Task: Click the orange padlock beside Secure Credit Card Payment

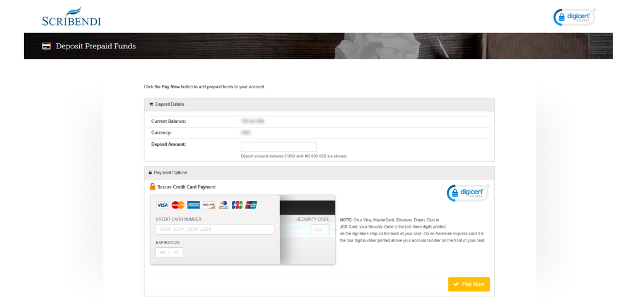Action: coord(153,187)
